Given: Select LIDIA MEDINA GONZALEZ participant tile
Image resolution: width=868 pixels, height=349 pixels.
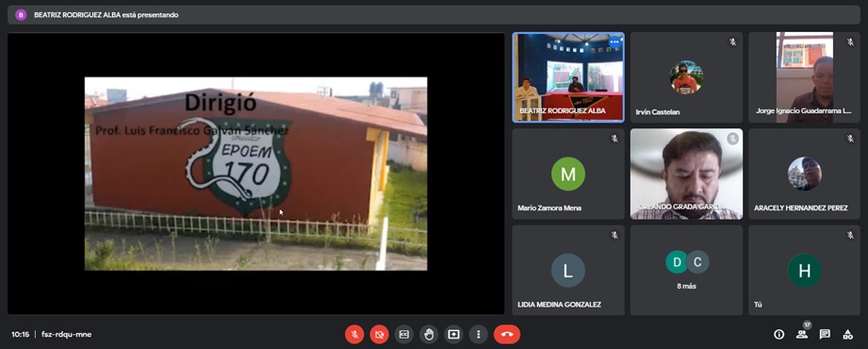Looking at the screenshot, I should tap(568, 270).
